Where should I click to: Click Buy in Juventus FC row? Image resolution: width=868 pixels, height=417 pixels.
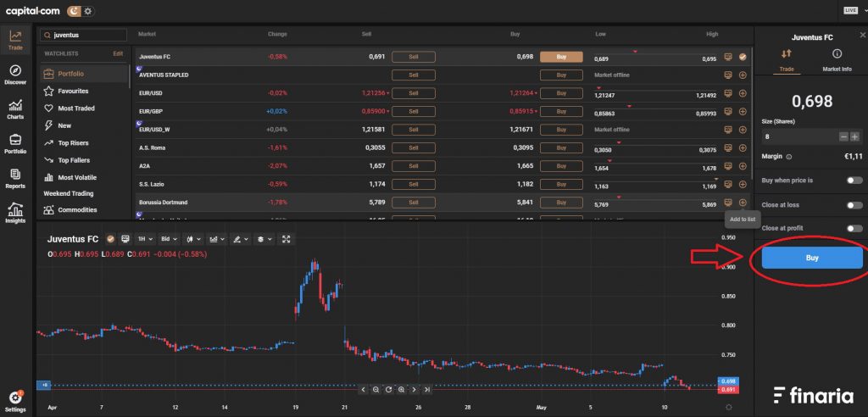[561, 57]
